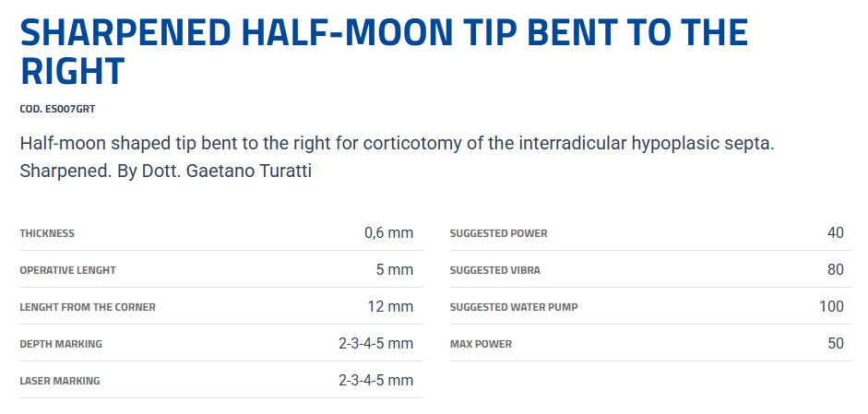Click the Lenght From The Corner label
Image resolution: width=868 pixels, height=414 pixels.
coord(88,307)
